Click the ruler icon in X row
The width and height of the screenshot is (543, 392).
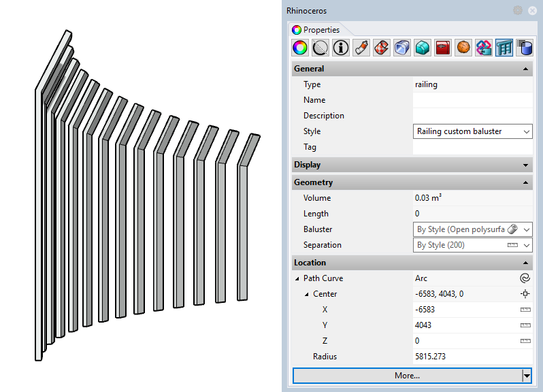pos(525,310)
